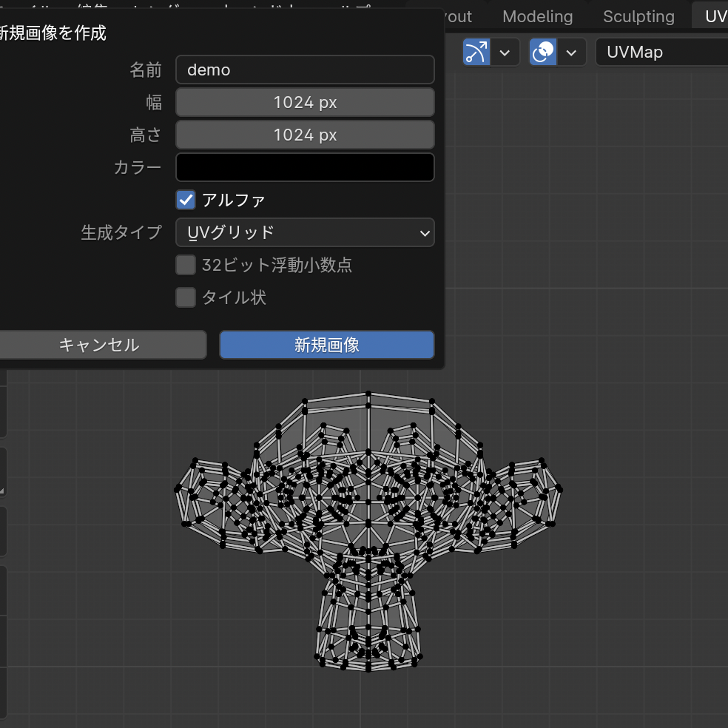Viewport: 728px width, 728px height.
Task: Switch to the Modeling workspace tab
Action: point(538,16)
